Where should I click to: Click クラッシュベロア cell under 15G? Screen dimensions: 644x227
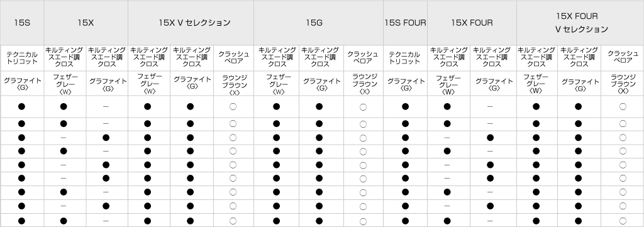(x=363, y=58)
